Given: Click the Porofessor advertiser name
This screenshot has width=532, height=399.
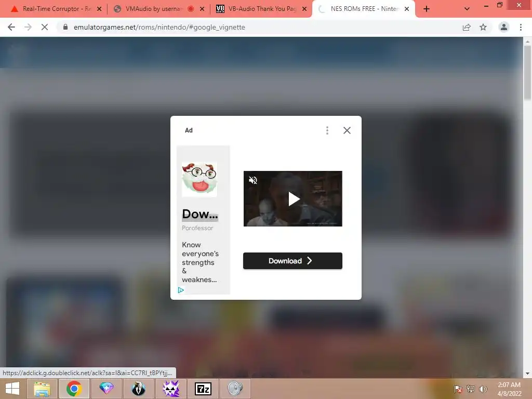Looking at the screenshot, I should pos(197,228).
